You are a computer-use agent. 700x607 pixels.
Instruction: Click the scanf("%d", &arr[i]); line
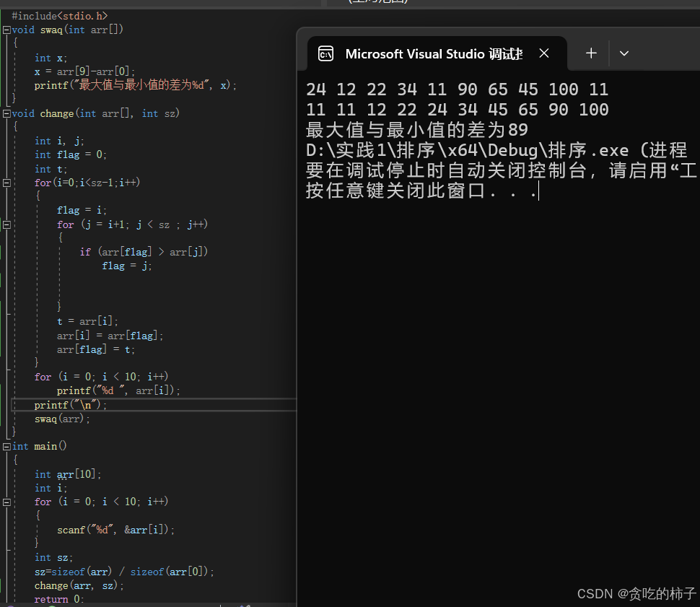[115, 530]
